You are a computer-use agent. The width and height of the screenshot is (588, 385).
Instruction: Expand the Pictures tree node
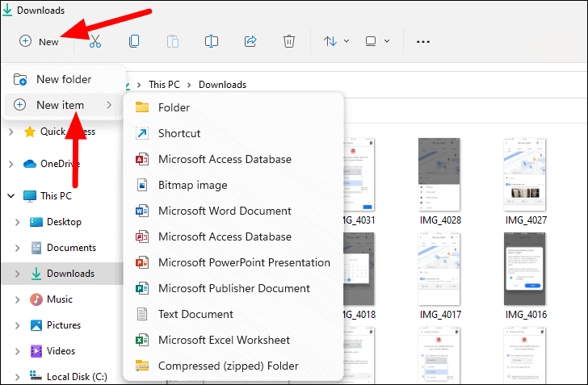[x=17, y=326]
